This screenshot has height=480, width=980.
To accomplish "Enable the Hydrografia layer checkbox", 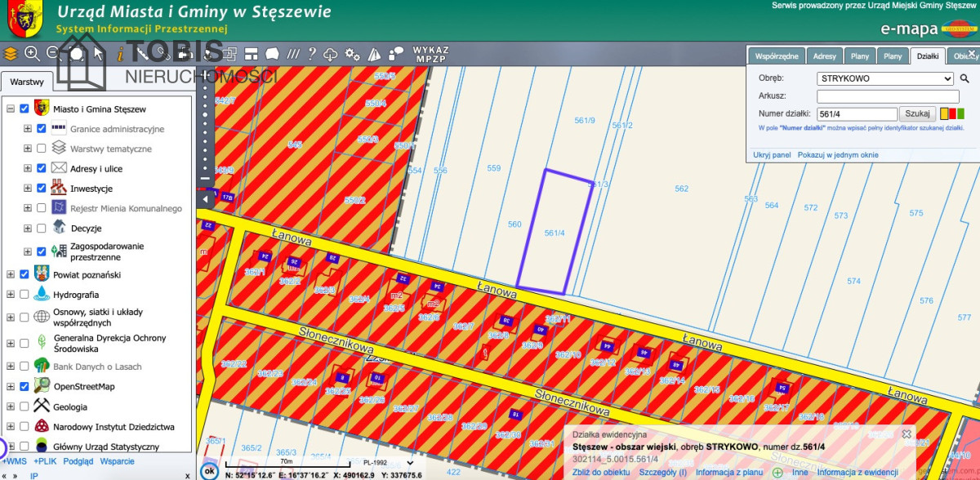I will pyautogui.click(x=24, y=295).
